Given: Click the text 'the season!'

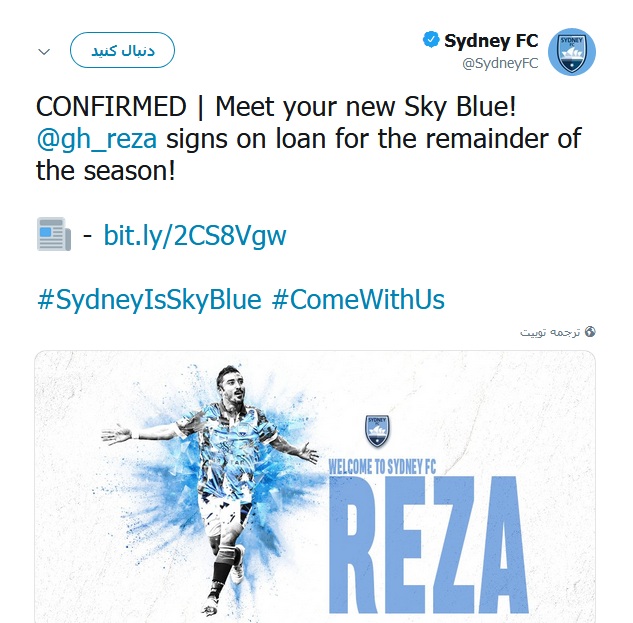Looking at the screenshot, I should (106, 171).
